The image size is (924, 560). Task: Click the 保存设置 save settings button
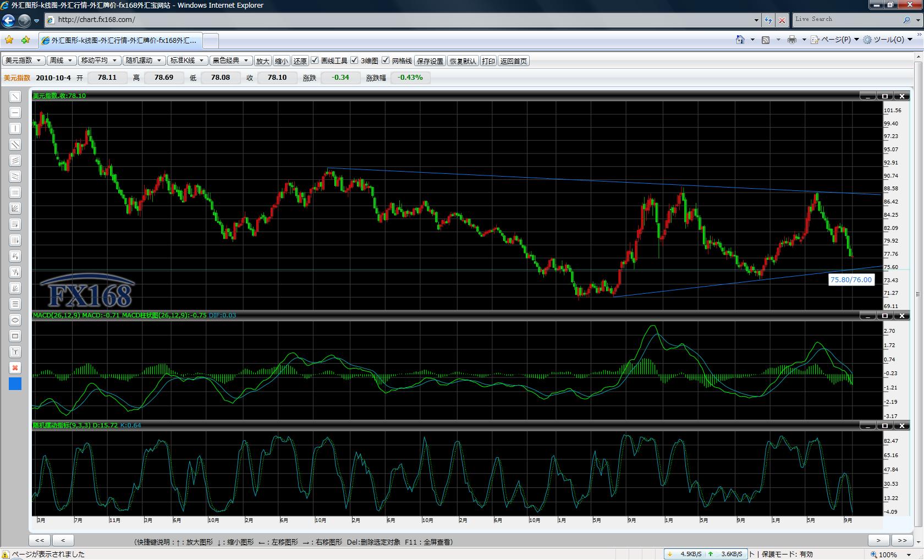click(430, 61)
